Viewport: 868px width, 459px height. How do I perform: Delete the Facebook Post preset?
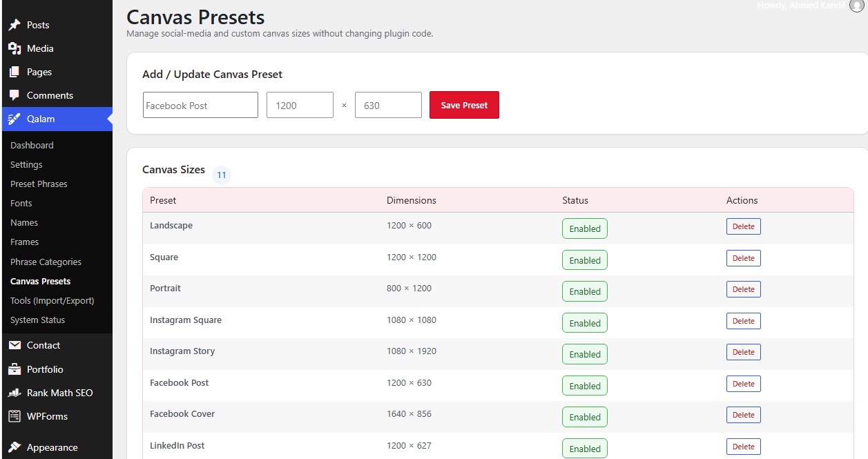(743, 384)
